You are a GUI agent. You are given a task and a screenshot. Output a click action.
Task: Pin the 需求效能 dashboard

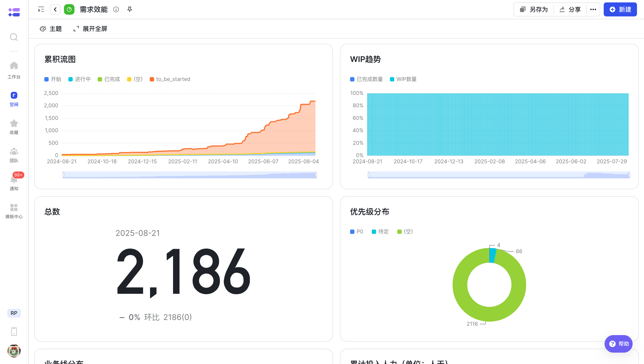point(129,9)
